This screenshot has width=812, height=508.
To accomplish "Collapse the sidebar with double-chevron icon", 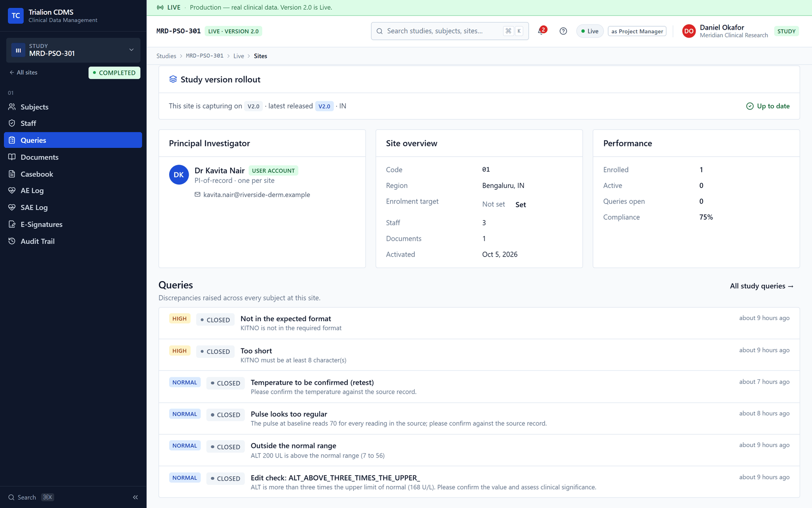I will coord(135,497).
